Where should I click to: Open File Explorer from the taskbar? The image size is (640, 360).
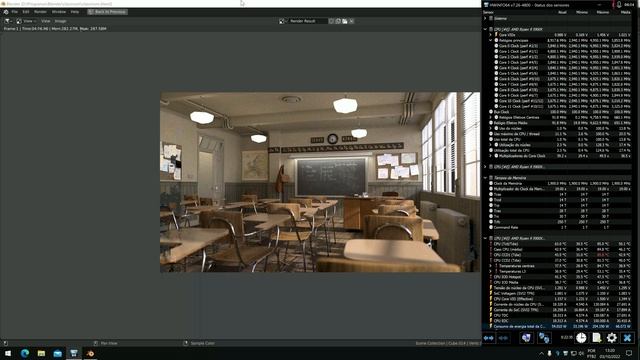[41, 353]
